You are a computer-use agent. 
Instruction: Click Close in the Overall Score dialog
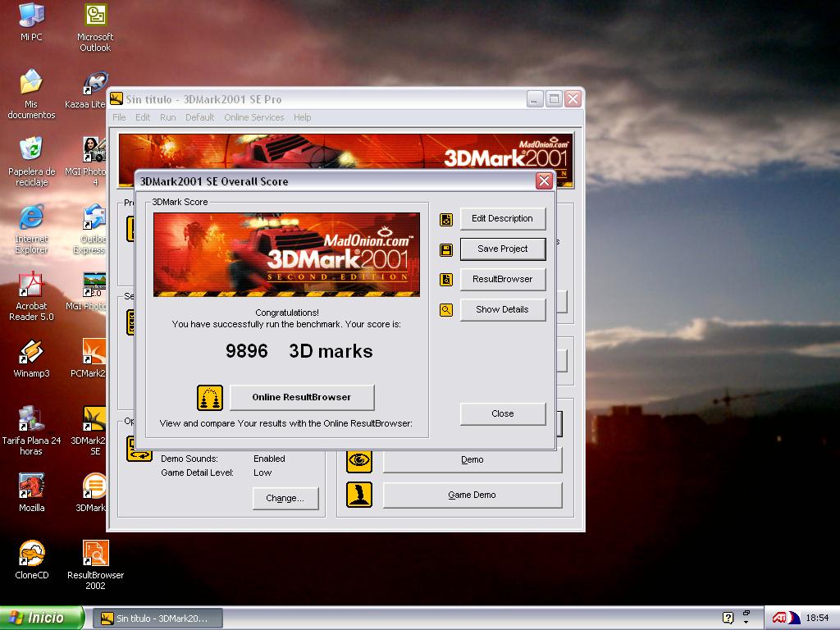[x=503, y=413]
